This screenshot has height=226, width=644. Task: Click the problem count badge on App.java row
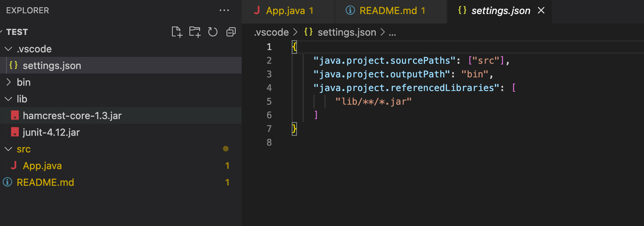(x=227, y=165)
